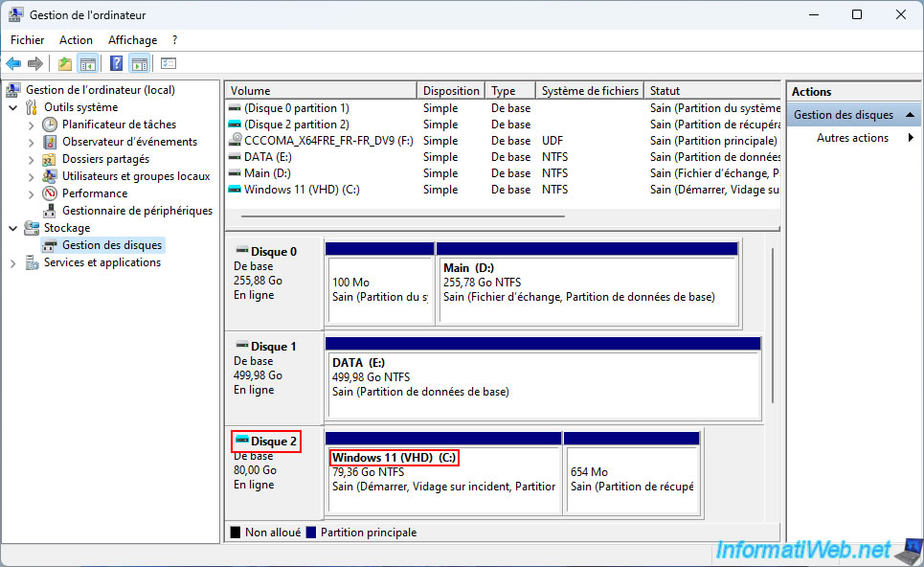
Task: Maximize the Gestion de l'ordinateur window
Action: pos(857,14)
